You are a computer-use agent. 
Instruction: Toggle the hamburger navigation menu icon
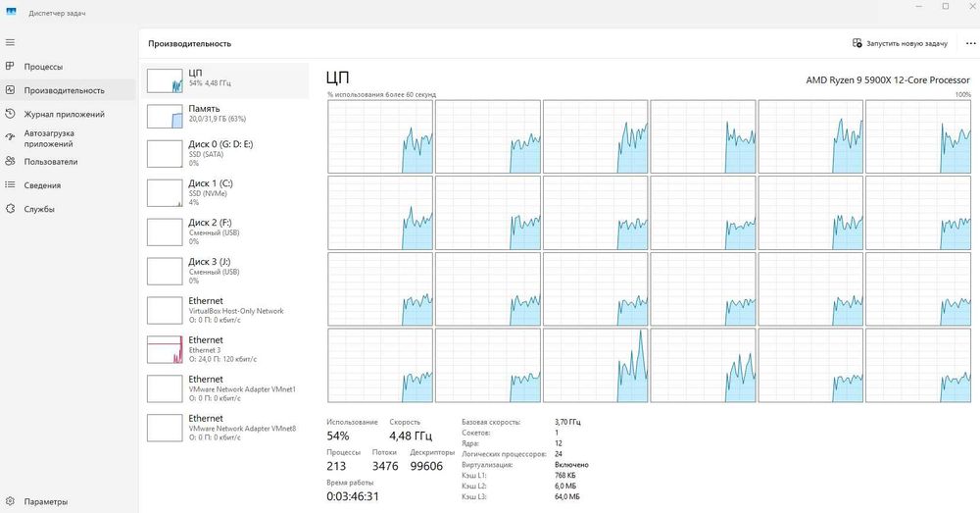pyautogui.click(x=10, y=42)
